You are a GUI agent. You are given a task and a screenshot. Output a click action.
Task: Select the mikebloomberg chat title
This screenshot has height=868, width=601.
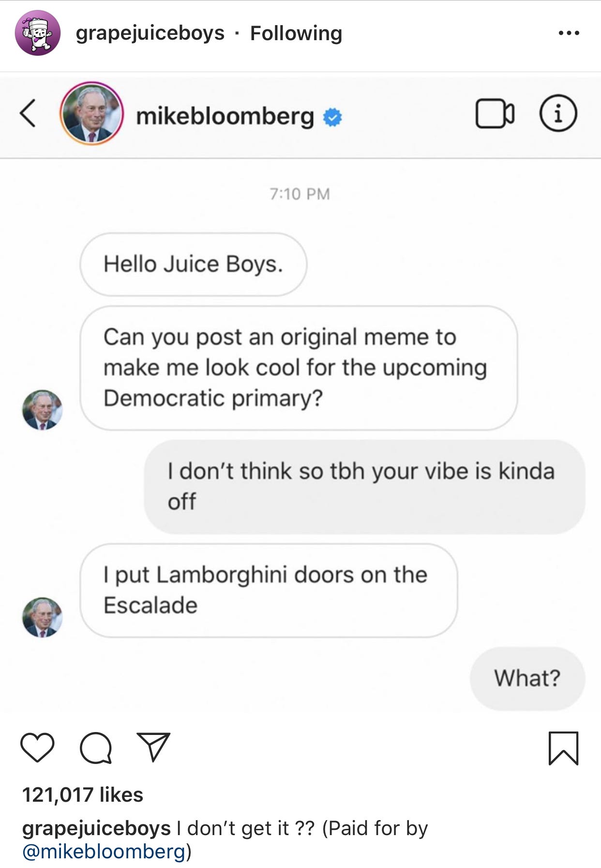point(225,116)
